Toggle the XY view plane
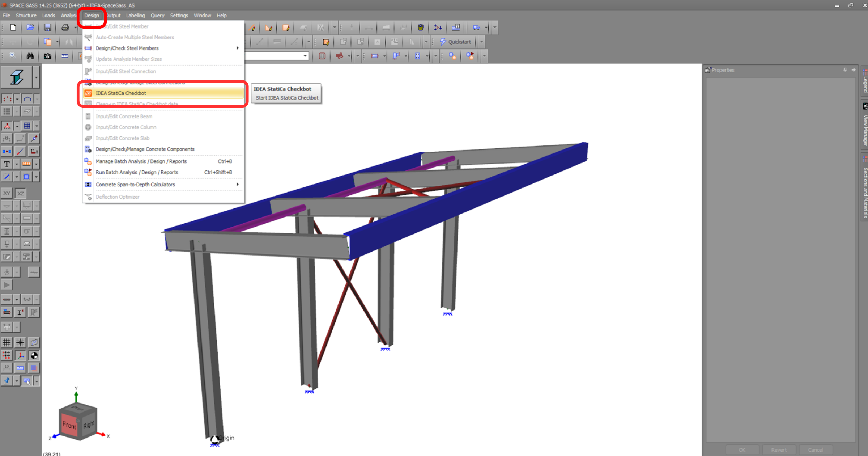 7,193
